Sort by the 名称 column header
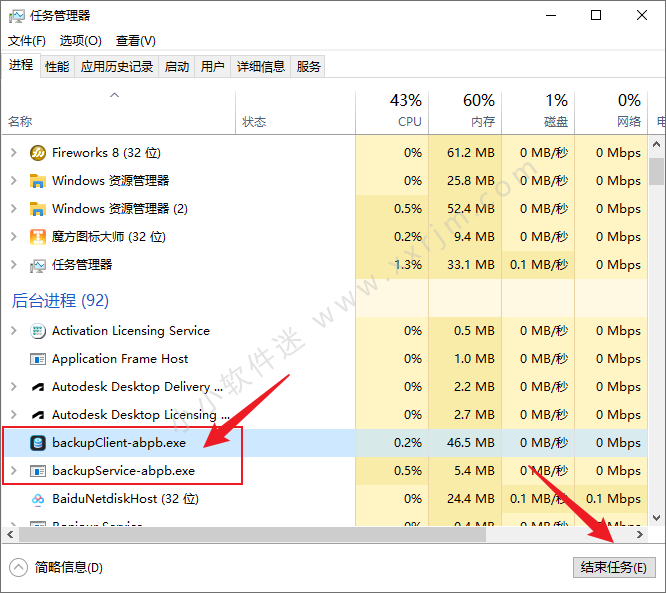 119,113
